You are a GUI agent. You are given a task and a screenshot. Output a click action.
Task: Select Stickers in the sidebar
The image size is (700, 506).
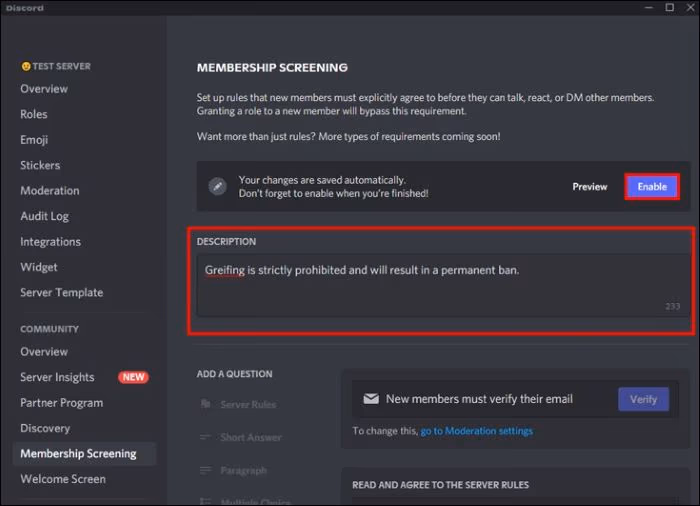[x=40, y=165]
